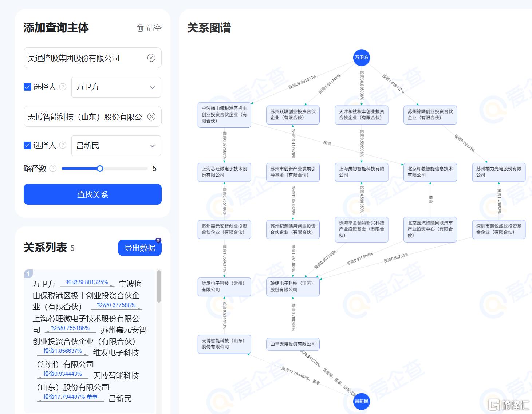532x414 pixels.
Task: Click node 维发电子科技（常州）有限公司
Action: tap(224, 287)
